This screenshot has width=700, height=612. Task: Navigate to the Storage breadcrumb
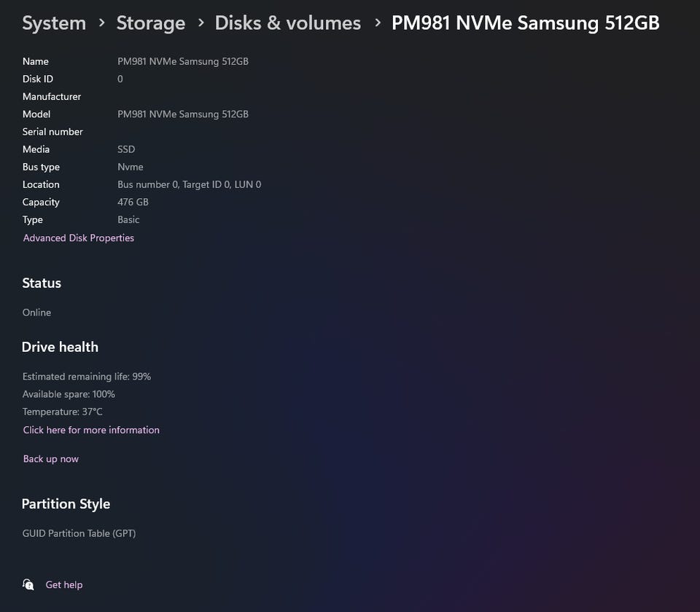click(150, 23)
